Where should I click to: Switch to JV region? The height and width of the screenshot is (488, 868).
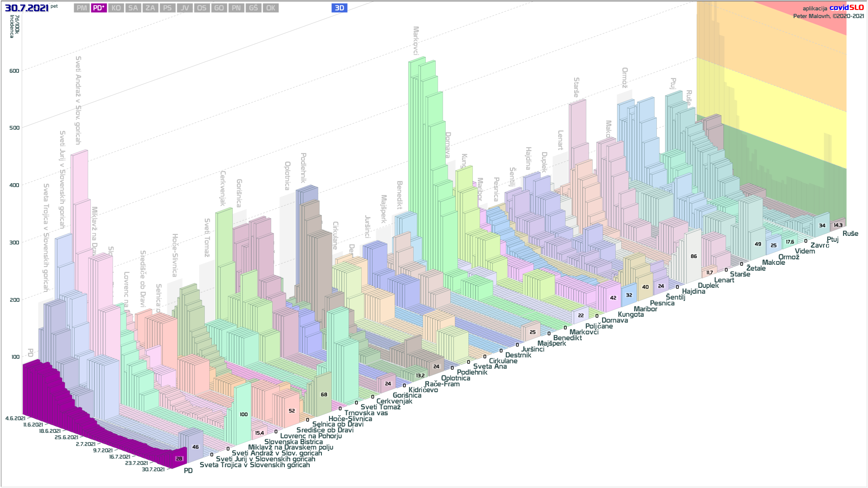coord(184,8)
